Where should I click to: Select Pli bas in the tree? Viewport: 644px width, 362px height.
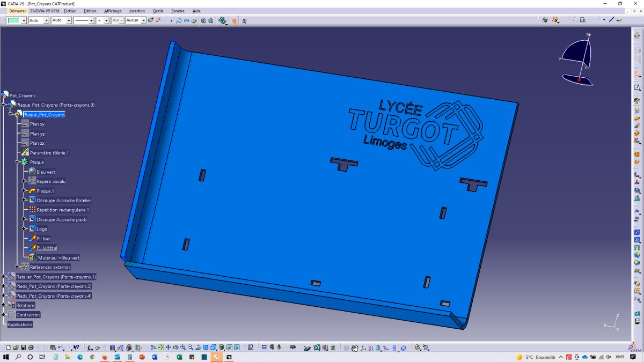pyautogui.click(x=43, y=239)
